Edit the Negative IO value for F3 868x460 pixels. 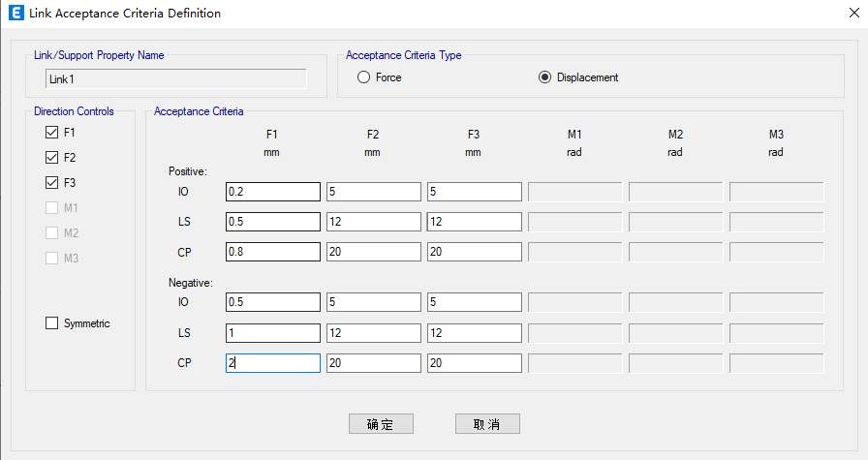[475, 302]
